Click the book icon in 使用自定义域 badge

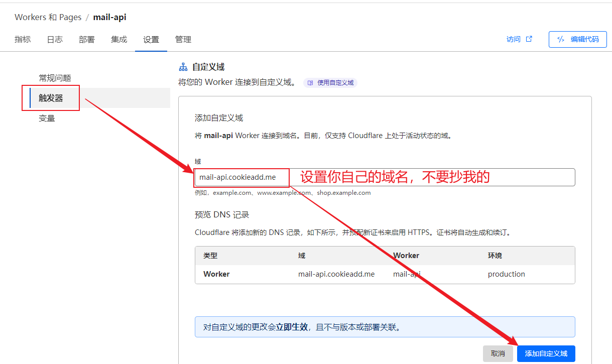(310, 83)
